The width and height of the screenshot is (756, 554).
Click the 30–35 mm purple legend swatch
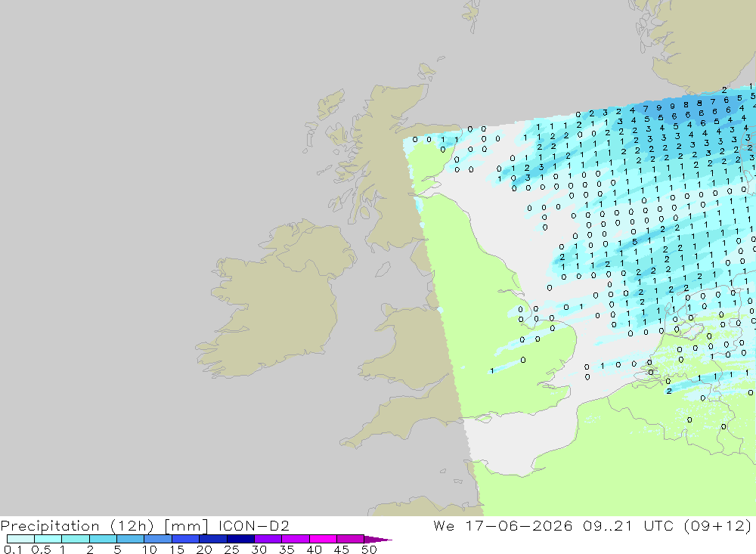pos(268,539)
